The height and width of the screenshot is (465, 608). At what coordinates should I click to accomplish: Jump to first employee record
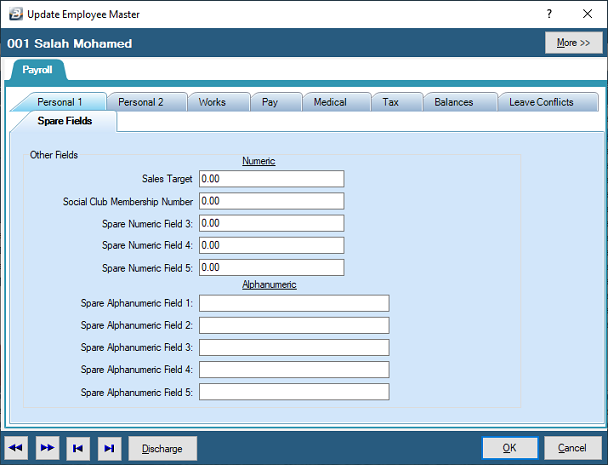point(78,448)
